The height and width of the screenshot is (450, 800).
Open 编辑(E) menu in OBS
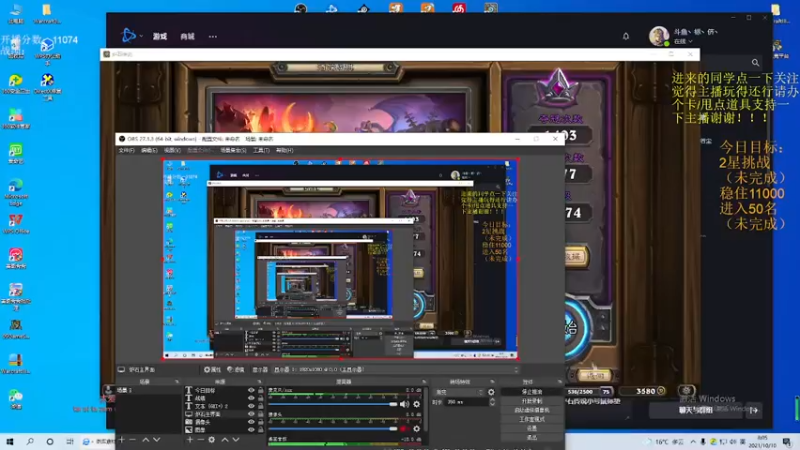tap(149, 151)
